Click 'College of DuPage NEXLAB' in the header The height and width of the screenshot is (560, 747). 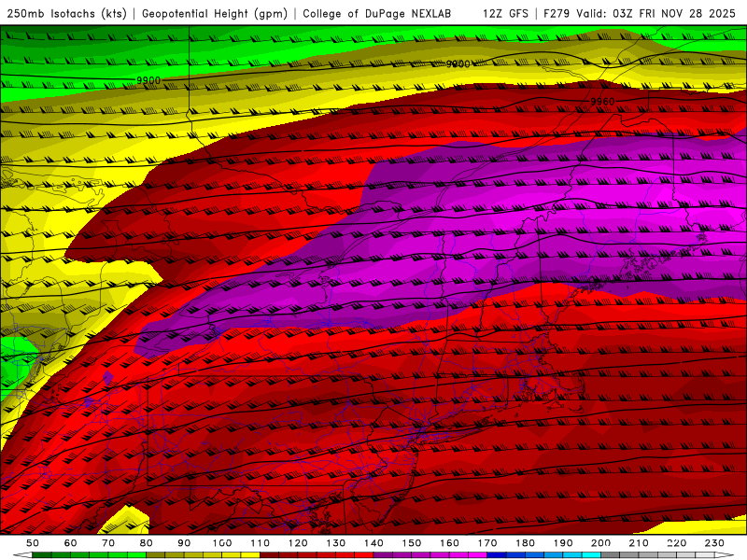pos(377,13)
